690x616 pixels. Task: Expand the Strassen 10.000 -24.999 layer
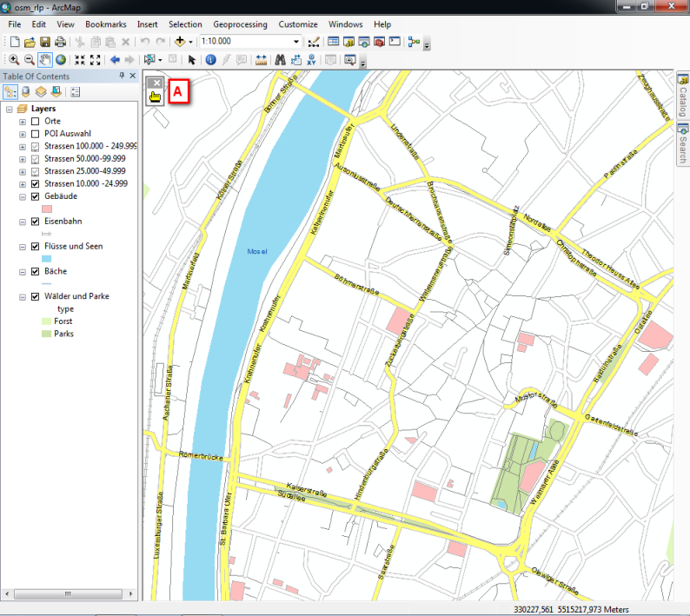click(x=23, y=184)
